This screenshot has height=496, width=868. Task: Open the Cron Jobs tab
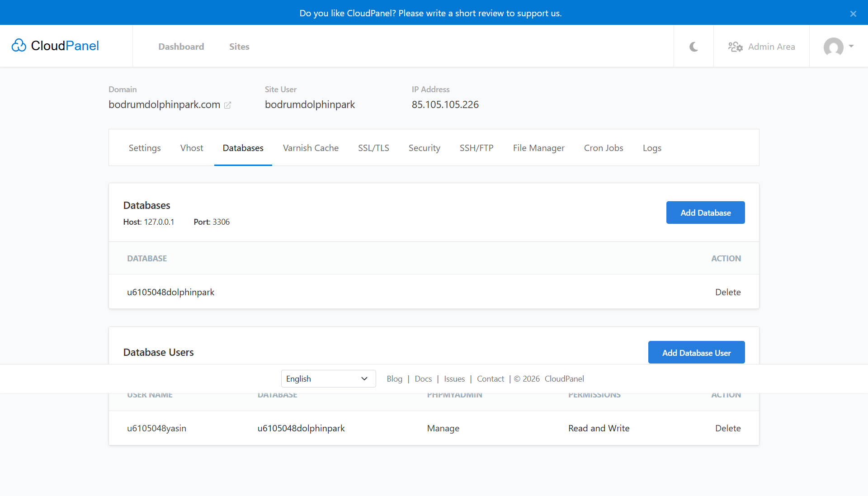point(604,148)
